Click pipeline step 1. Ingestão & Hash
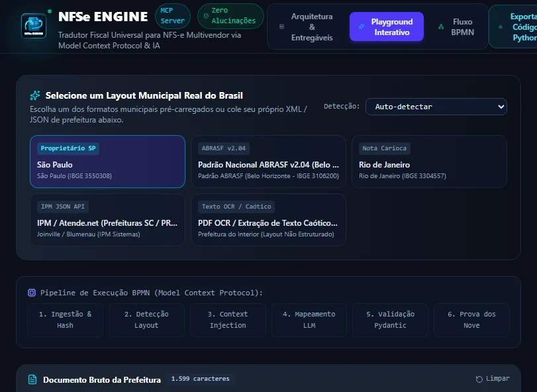 tap(65, 320)
